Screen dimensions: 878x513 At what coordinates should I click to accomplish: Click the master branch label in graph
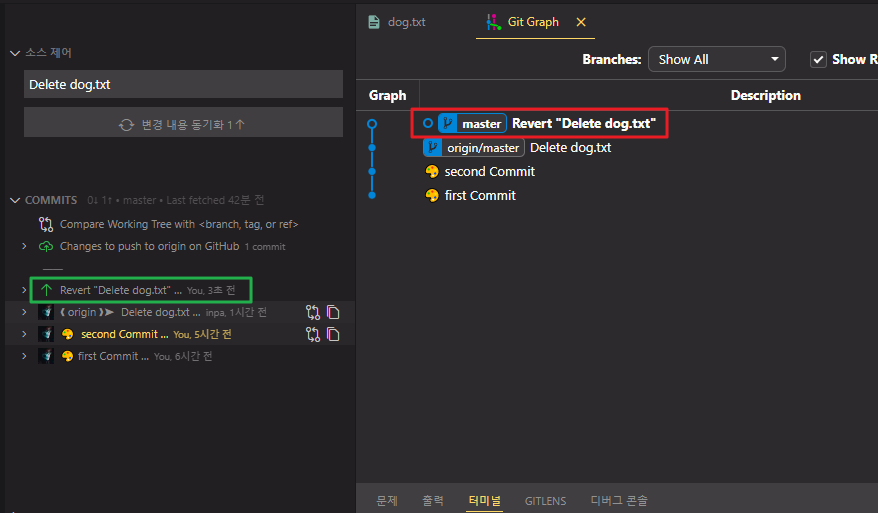(472, 123)
